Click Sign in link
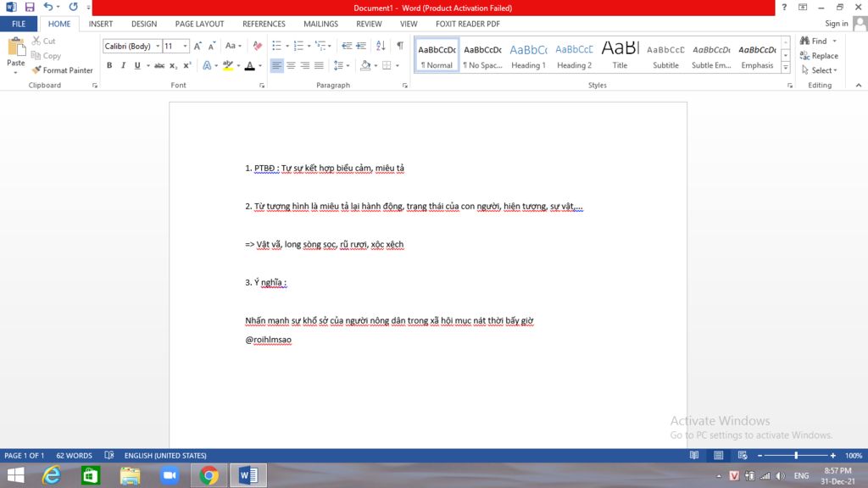This screenshot has width=868, height=488. tap(836, 23)
